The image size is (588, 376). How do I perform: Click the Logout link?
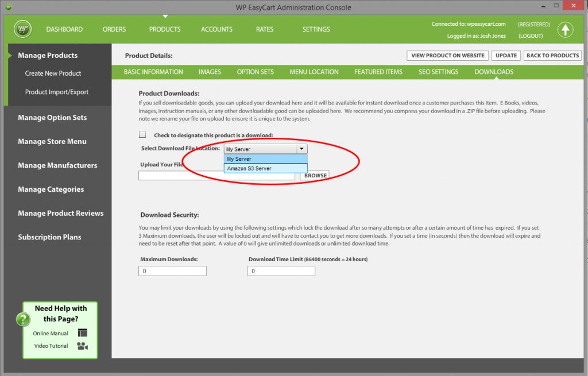click(531, 36)
